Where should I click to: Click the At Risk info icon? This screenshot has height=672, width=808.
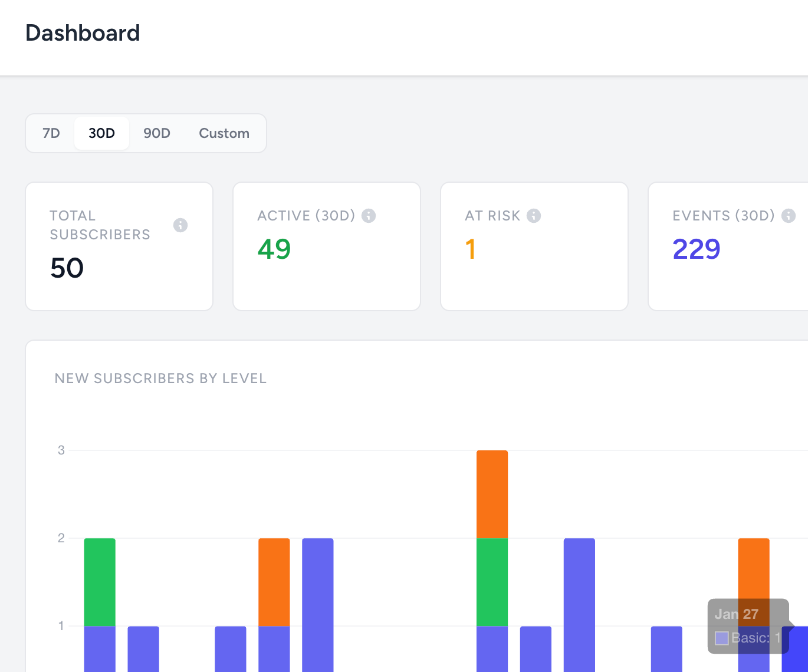(534, 216)
